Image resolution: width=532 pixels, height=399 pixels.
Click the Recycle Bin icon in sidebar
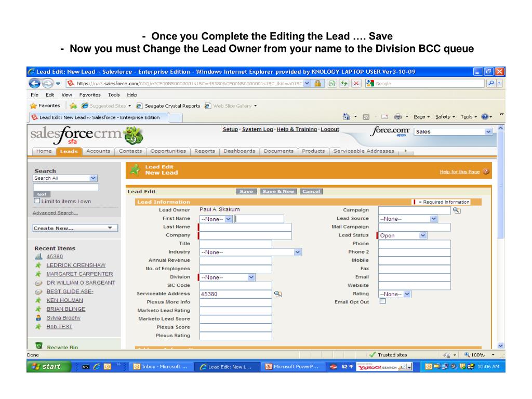(39, 345)
